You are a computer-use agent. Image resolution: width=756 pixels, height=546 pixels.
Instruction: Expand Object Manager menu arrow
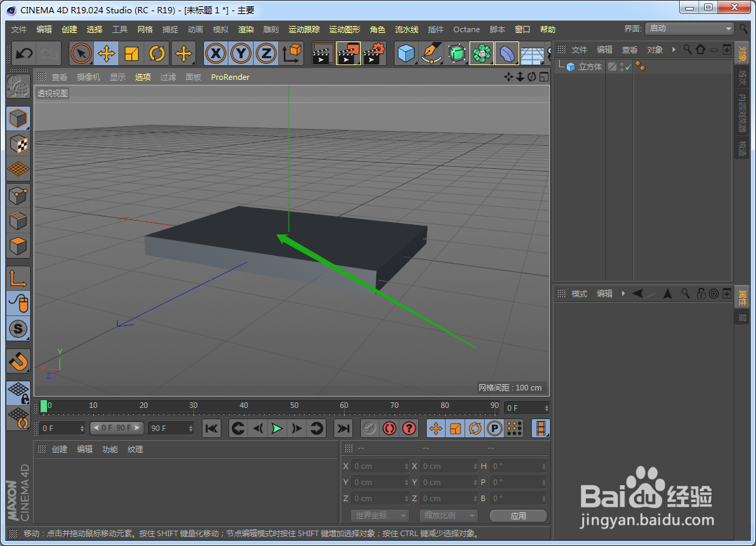tap(673, 50)
